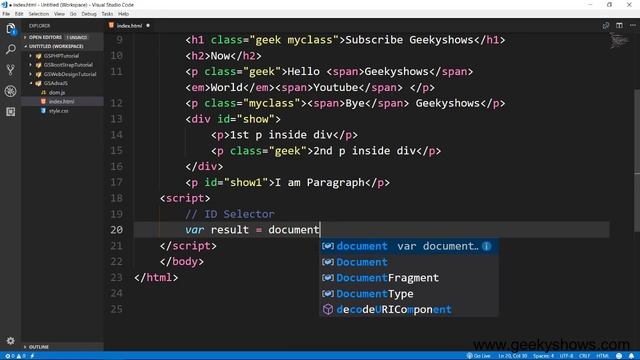
Task: Choose the 'DocumentType' autocomplete suggestion
Action: click(409, 294)
